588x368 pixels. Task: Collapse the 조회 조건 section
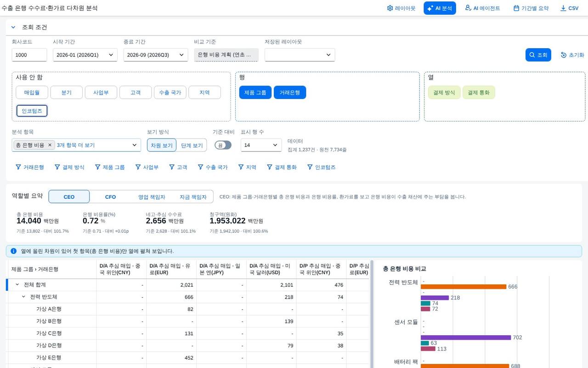point(13,27)
